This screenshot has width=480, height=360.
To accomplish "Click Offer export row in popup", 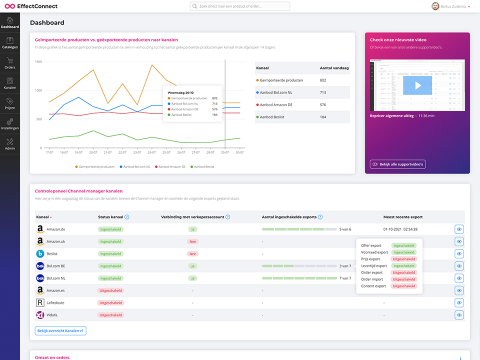I will tap(389, 246).
